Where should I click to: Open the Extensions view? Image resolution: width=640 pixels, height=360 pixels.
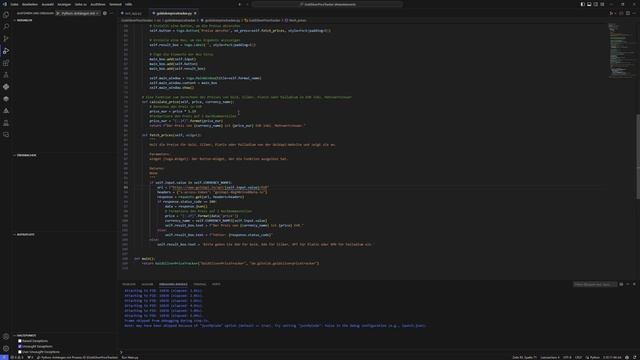6,63
